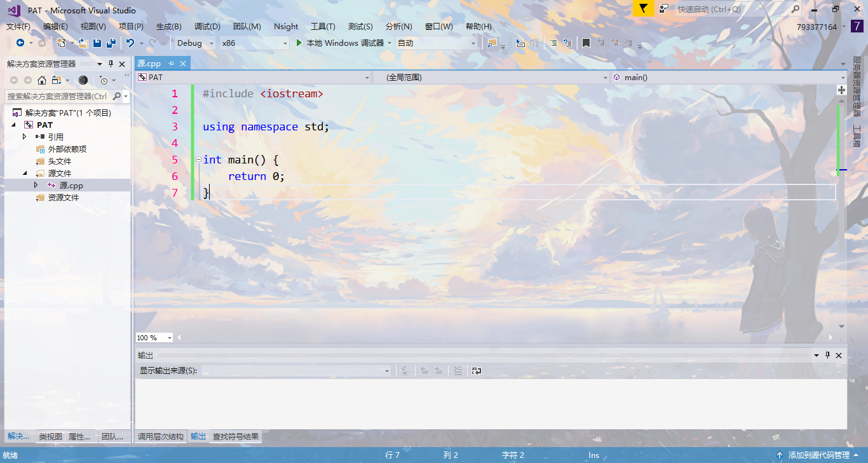Click the send feedback icon
The height and width of the screenshot is (463, 868).
tap(663, 9)
